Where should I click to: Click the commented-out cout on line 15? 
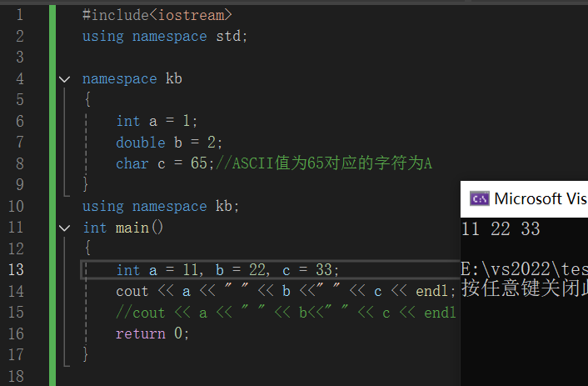[286, 313]
